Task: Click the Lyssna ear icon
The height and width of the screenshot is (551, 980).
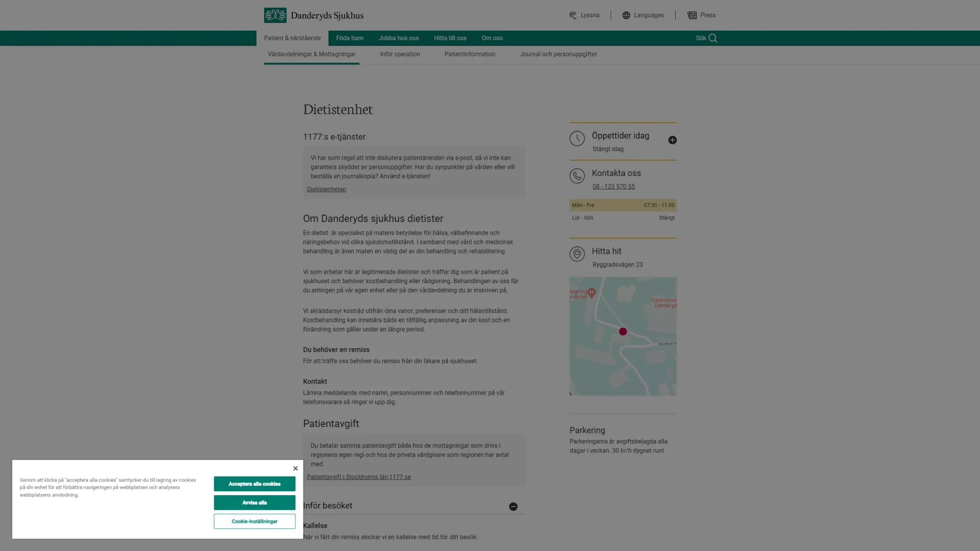Action: [x=573, y=15]
